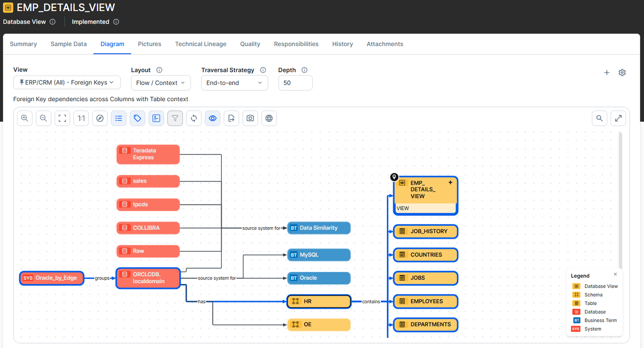The height and width of the screenshot is (348, 644).
Task: Refresh the diagram layout
Action: [194, 119]
